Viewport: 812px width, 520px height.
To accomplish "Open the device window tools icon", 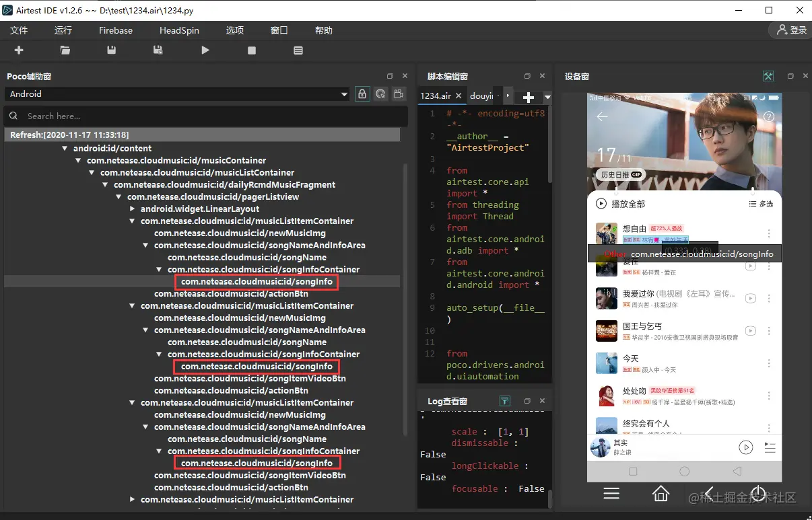I will pyautogui.click(x=768, y=77).
